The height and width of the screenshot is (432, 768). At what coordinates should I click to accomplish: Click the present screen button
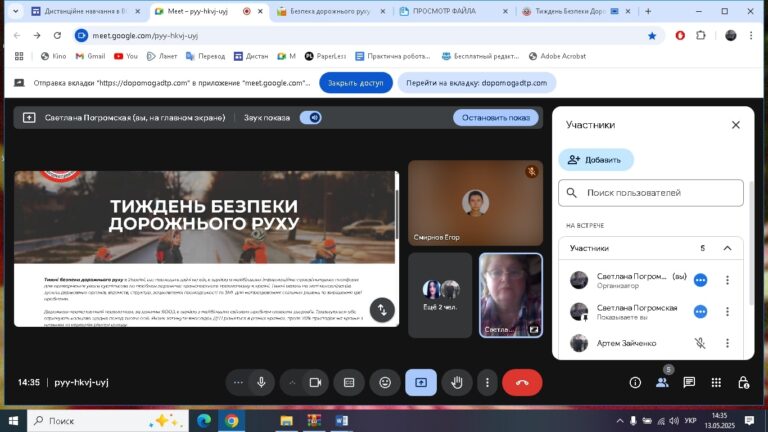[421, 383]
